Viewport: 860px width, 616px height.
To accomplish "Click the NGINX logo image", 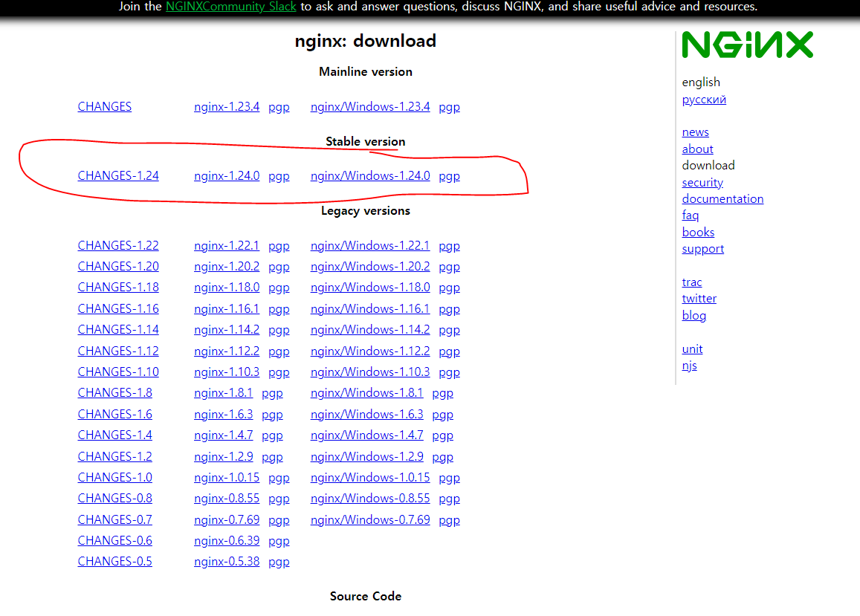I will [x=748, y=45].
